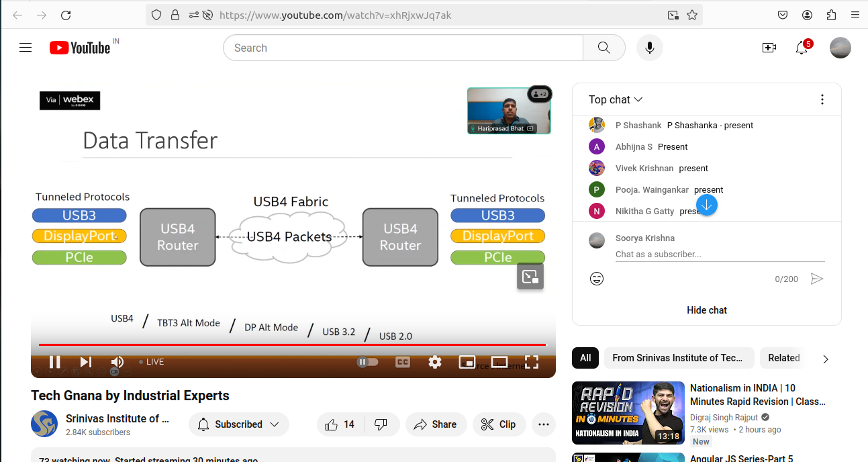Mute the video volume
This screenshot has width=868, height=462.
coord(117,362)
